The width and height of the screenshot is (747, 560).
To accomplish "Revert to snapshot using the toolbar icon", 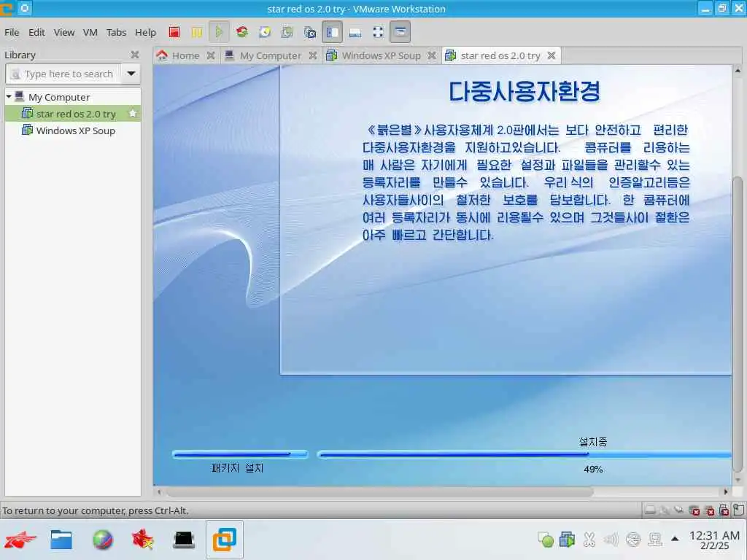I will tap(287, 32).
